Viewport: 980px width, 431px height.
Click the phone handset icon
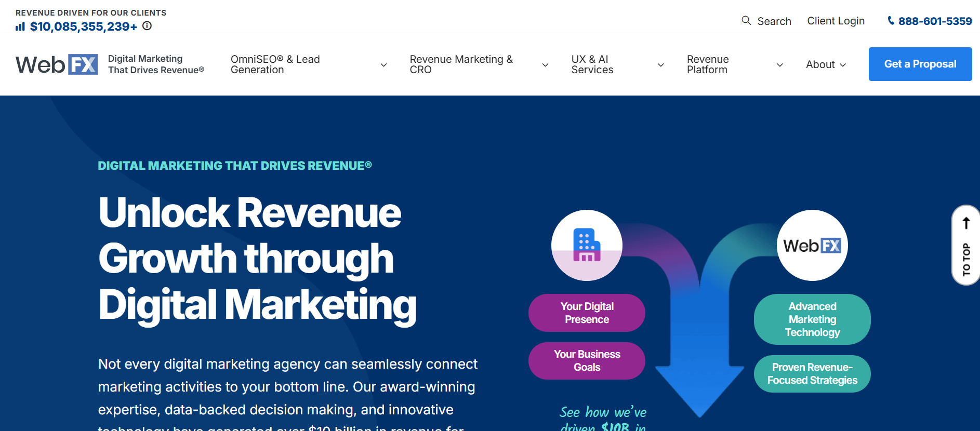pyautogui.click(x=891, y=21)
